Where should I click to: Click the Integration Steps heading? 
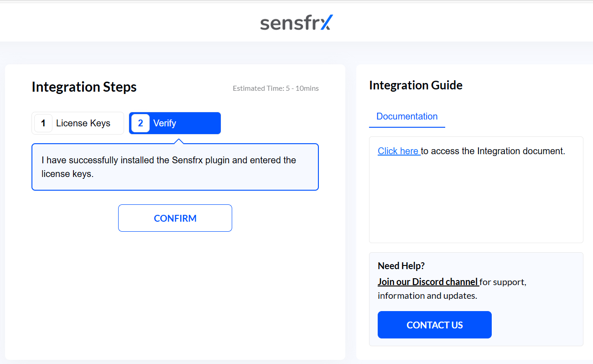(x=84, y=87)
